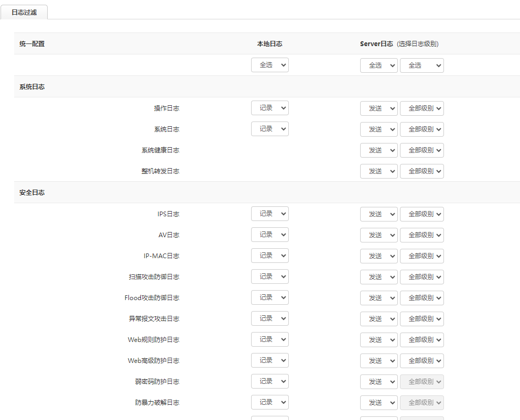Open Web高级防护日志 全部级别 dropdown

pos(422,360)
